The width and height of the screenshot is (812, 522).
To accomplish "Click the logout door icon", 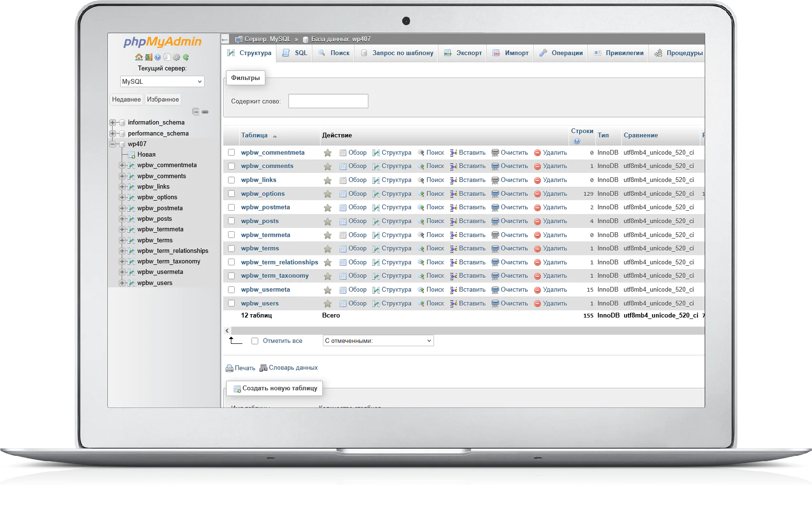I will click(x=149, y=57).
